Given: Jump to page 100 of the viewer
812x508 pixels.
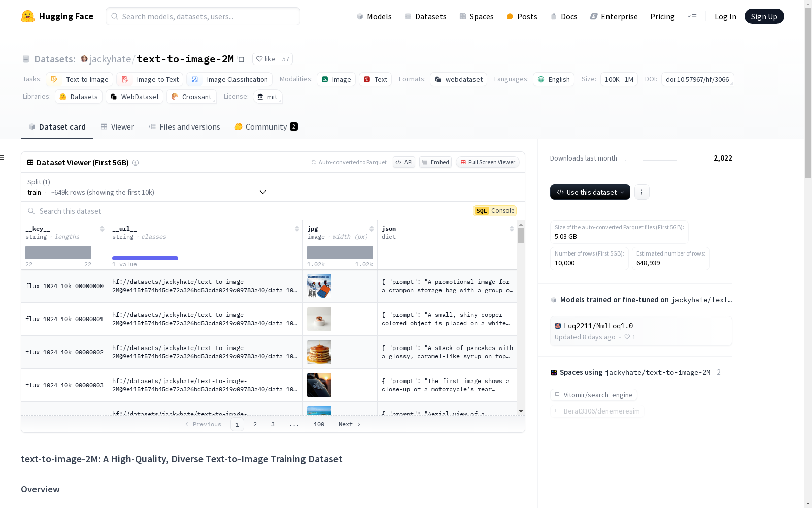Looking at the screenshot, I should (319, 424).
